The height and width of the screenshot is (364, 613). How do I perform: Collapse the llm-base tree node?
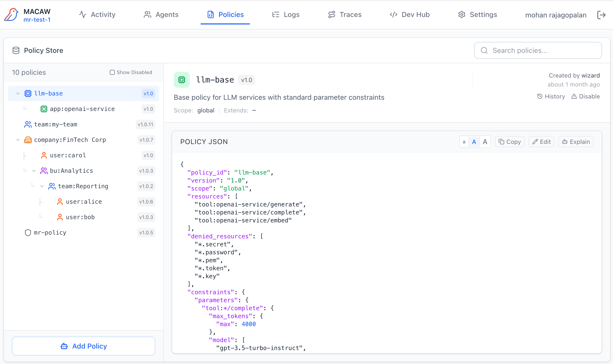(x=18, y=93)
